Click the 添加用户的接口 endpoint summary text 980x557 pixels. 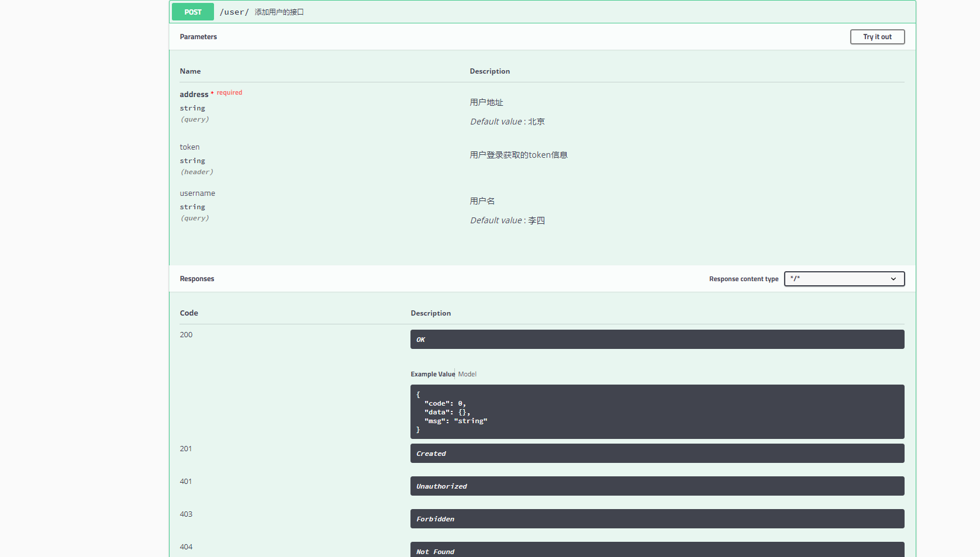click(x=279, y=12)
